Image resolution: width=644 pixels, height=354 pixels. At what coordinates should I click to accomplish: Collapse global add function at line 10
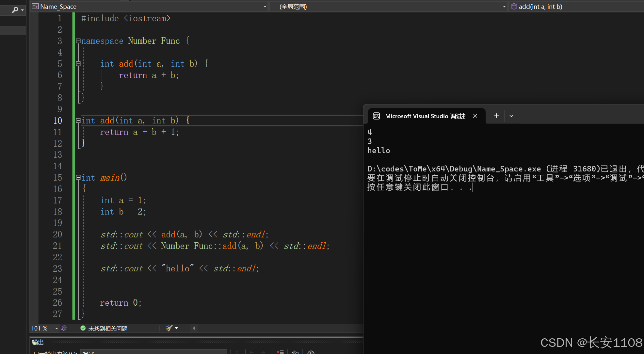[x=78, y=121]
